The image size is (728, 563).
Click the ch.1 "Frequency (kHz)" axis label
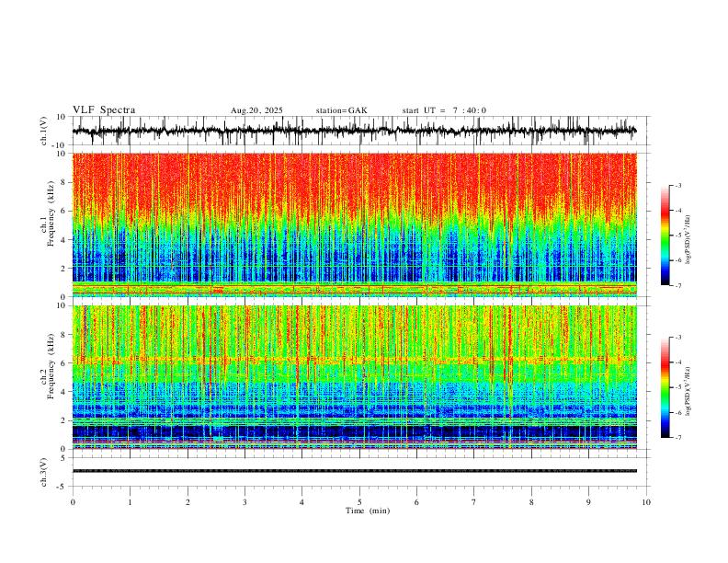point(51,213)
